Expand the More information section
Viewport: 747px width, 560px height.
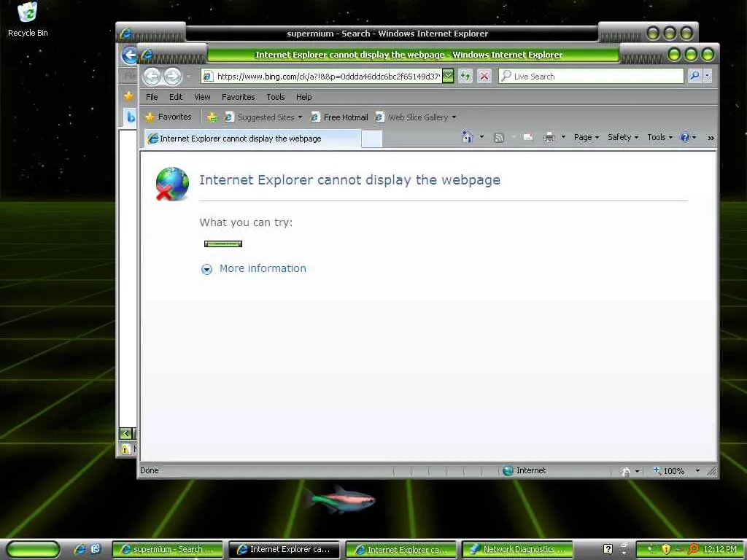254,268
